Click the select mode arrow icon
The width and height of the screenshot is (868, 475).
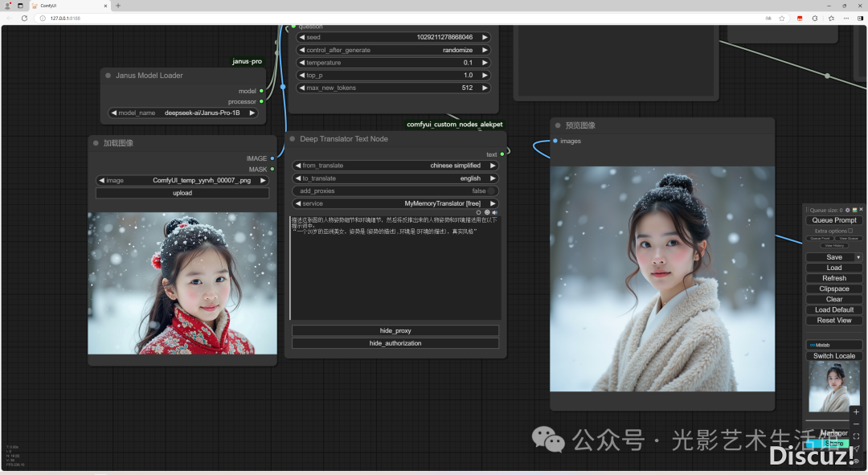(x=856, y=448)
